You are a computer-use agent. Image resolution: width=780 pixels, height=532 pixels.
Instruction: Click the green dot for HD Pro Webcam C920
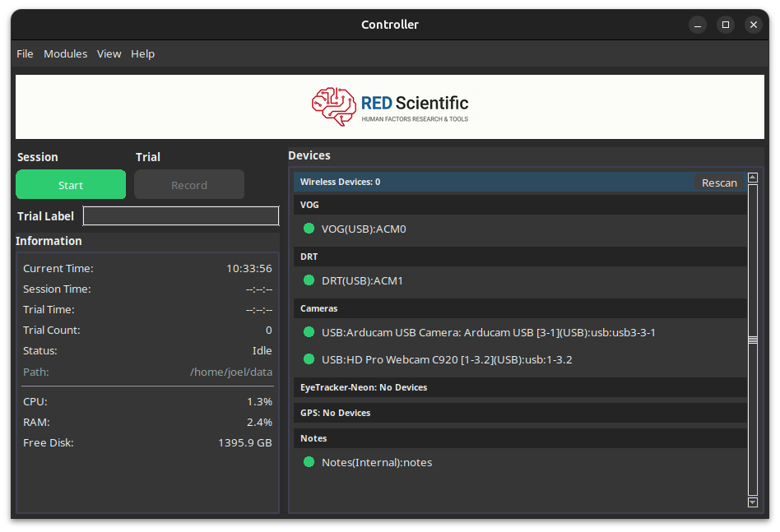coord(309,359)
